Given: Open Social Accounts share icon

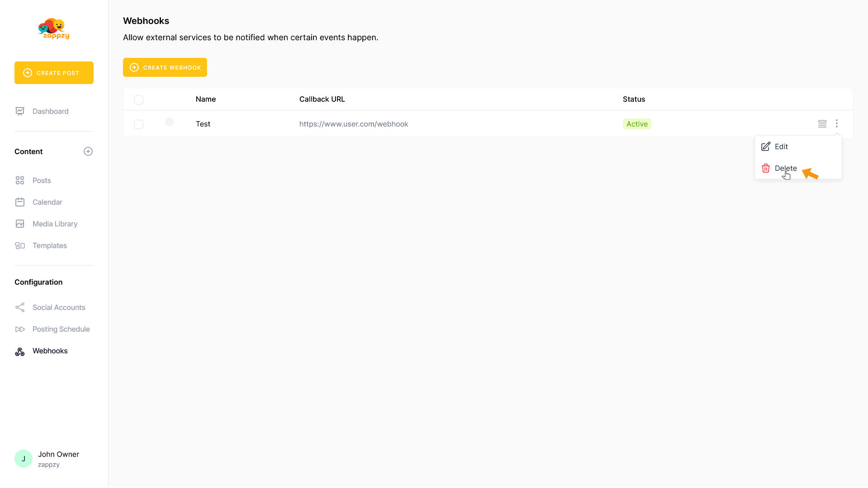Looking at the screenshot, I should click(20, 307).
